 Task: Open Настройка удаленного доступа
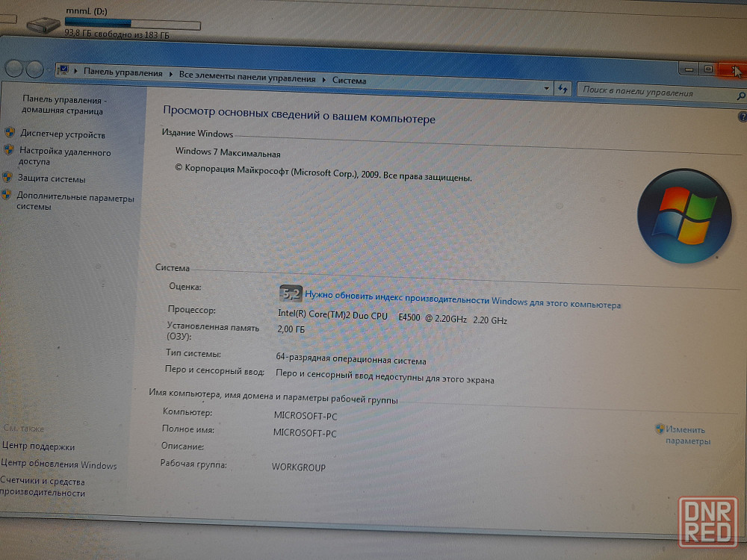(x=64, y=157)
